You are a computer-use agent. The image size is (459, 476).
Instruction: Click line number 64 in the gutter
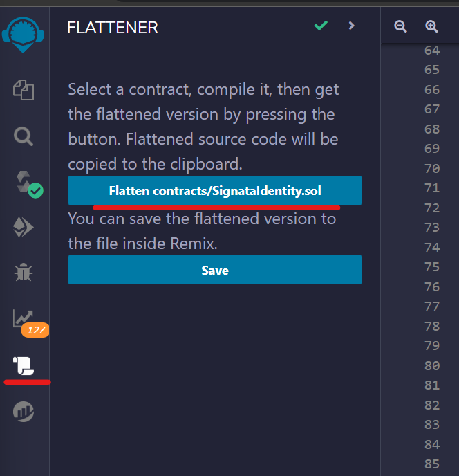(x=432, y=51)
